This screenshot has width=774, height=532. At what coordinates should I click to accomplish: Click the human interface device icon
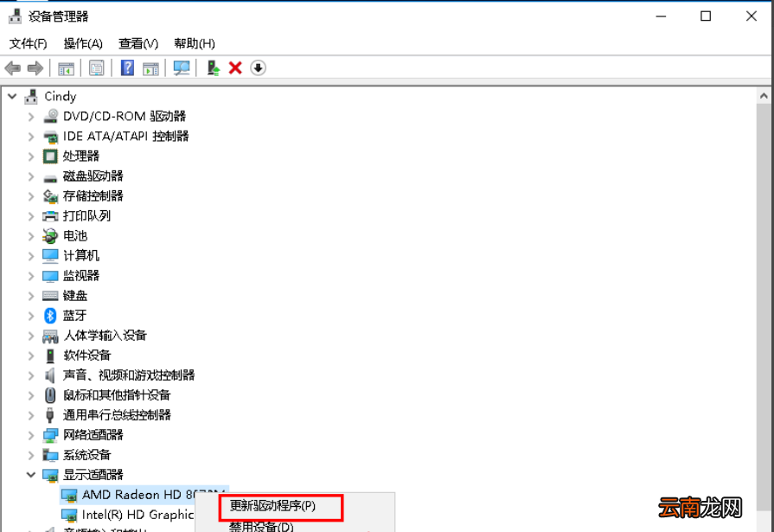(50, 337)
